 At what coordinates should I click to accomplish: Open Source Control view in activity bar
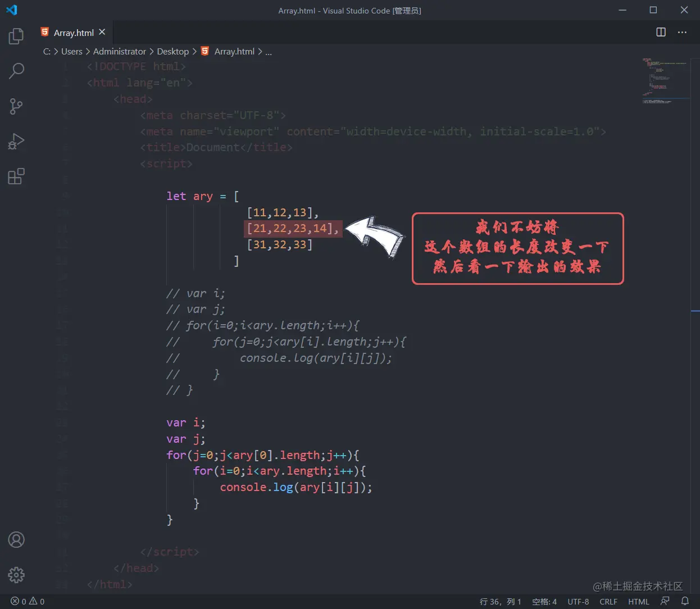tap(16, 106)
